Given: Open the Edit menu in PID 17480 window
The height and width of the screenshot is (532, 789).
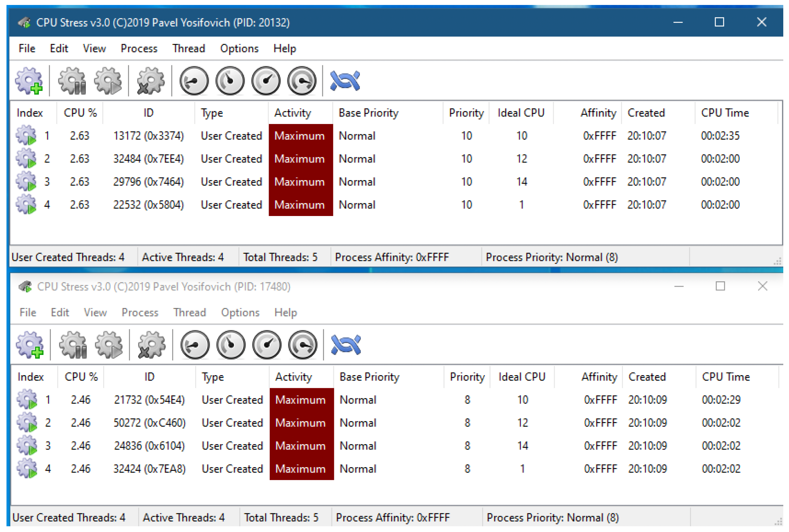Looking at the screenshot, I should point(60,313).
